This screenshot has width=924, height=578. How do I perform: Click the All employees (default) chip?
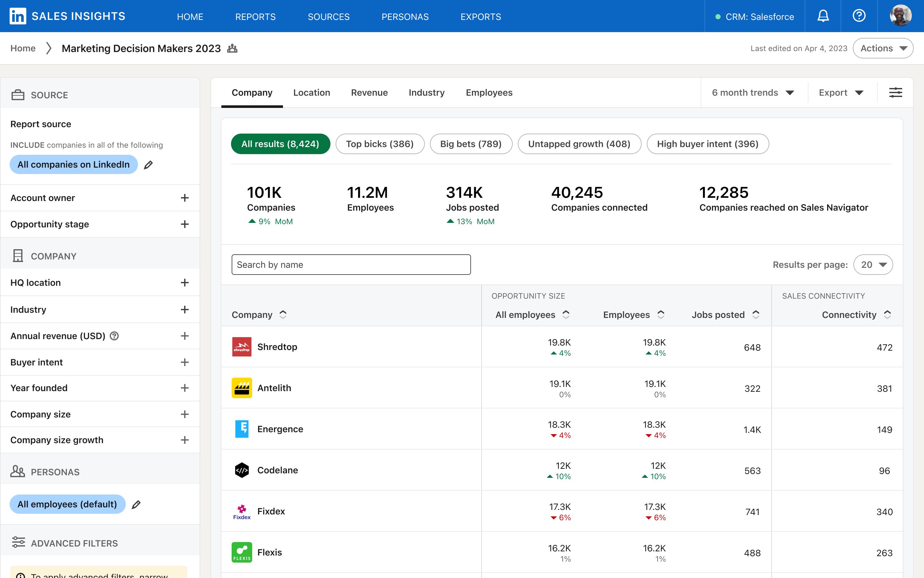pyautogui.click(x=68, y=504)
